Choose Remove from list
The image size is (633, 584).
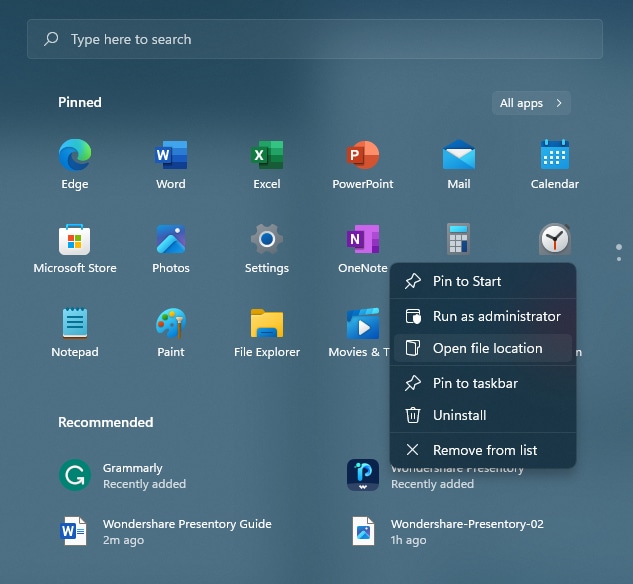tap(483, 450)
